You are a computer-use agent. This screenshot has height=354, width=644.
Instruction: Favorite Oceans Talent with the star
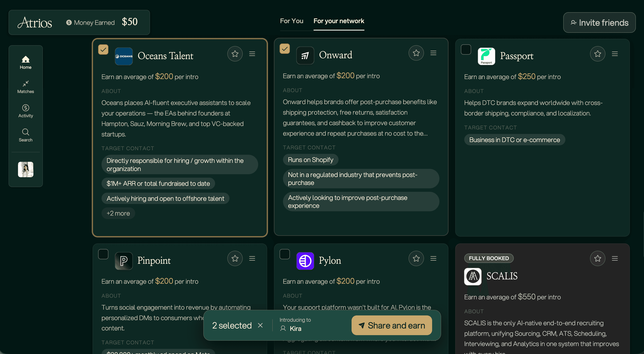[235, 54]
